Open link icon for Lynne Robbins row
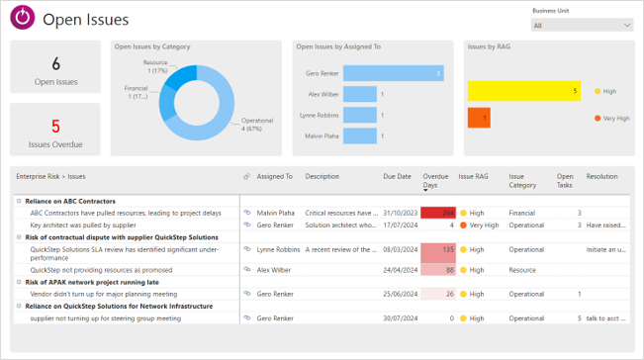This screenshot has width=644, height=360. [x=247, y=249]
